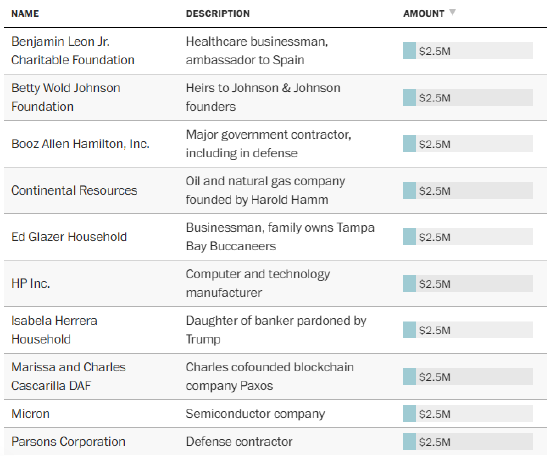
Task: Click HP Inc.'s $2.5M blue bar
Action: 409,283
